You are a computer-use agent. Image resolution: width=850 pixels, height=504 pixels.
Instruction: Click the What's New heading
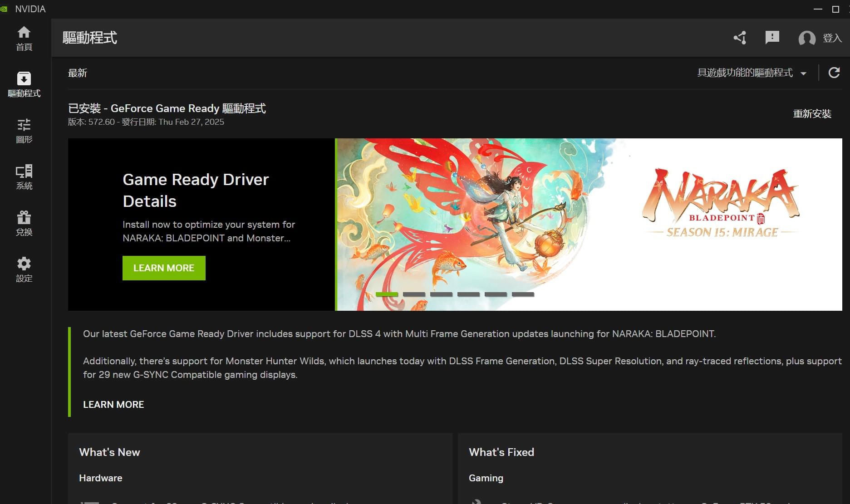(109, 452)
